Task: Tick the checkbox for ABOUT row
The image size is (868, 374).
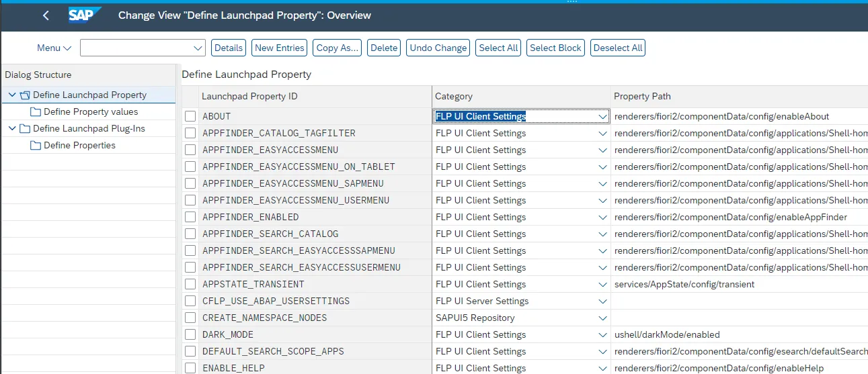Action: point(190,116)
